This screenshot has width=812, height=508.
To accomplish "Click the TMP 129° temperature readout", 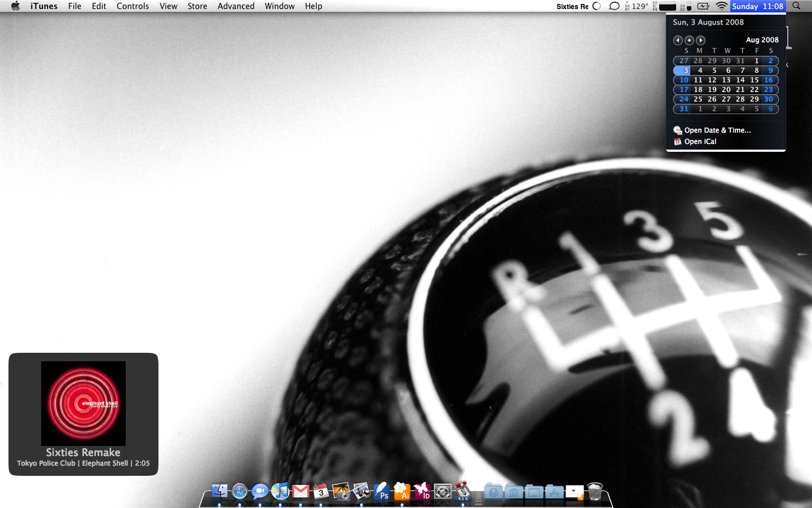I will coord(637,6).
